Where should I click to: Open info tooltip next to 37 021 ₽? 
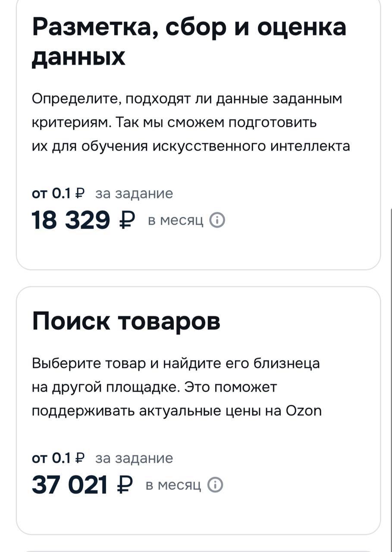coord(215,485)
